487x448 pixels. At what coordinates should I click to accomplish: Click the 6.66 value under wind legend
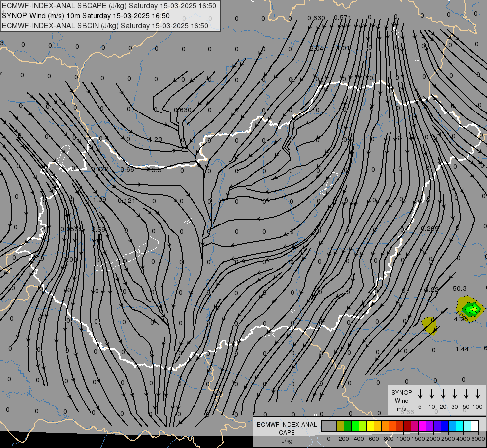pyautogui.click(x=407, y=412)
